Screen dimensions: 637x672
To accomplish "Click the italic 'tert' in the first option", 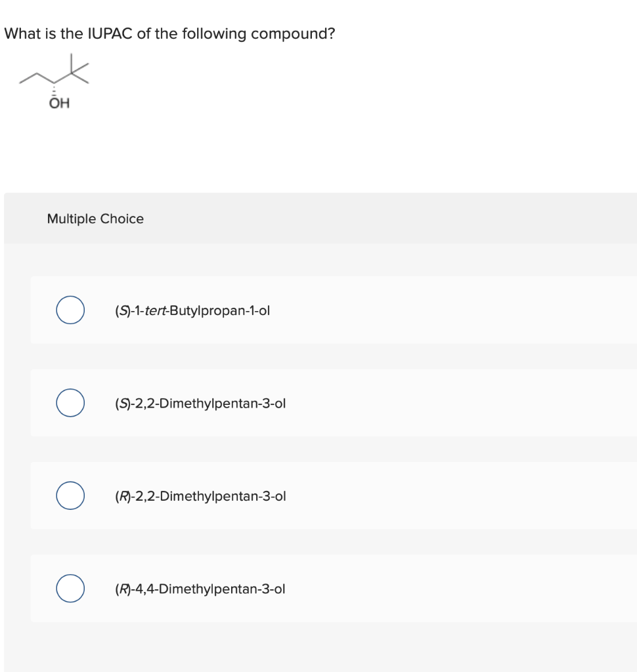I will pyautogui.click(x=157, y=310).
